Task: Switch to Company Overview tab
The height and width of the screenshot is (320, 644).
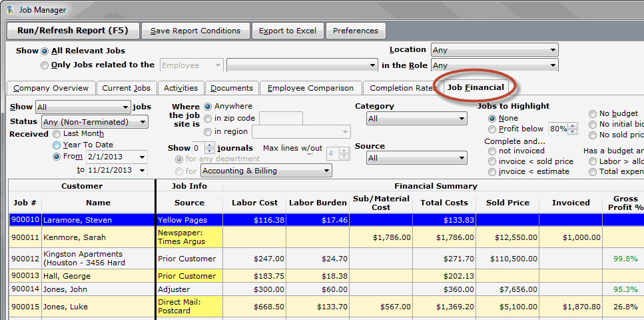Action: click(51, 88)
